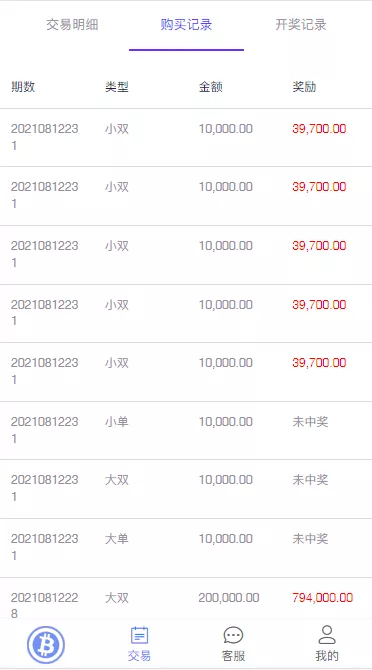
Task: Click the 200,000.00 purchase amount
Action: click(228, 598)
